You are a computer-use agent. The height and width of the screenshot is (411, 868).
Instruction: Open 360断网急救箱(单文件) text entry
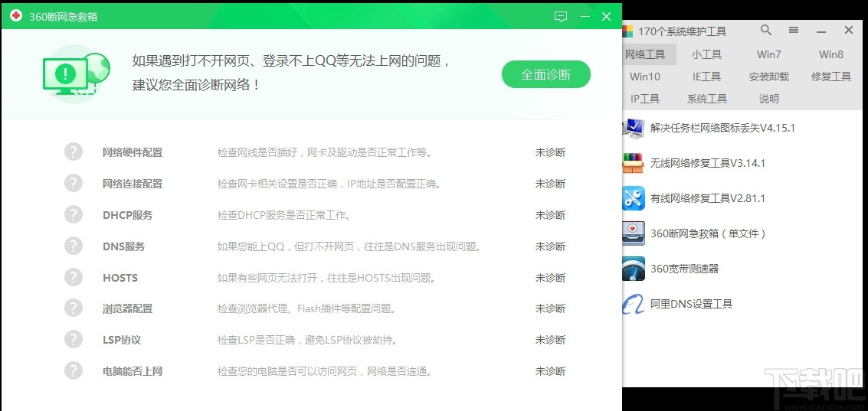708,233
